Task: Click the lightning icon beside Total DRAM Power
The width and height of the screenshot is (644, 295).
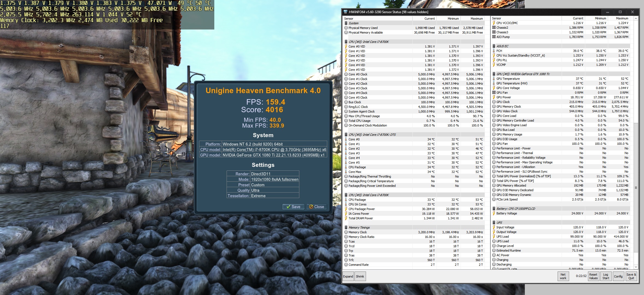Action: [x=346, y=218]
